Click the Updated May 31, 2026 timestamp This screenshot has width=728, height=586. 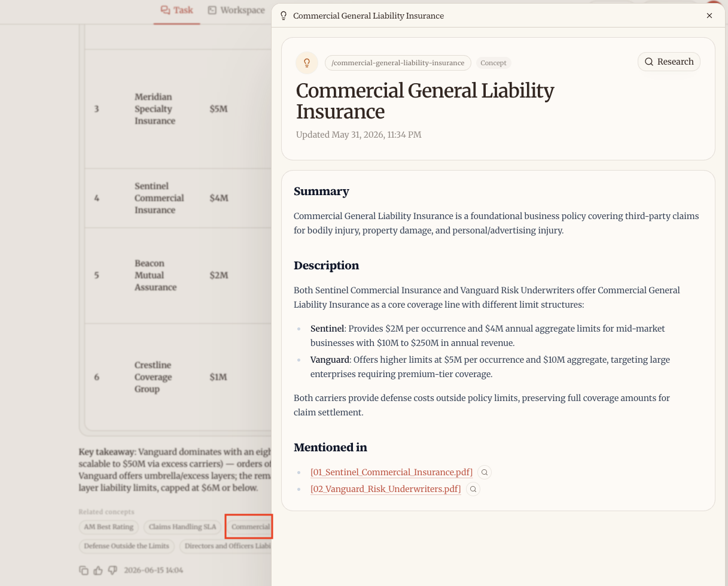coord(358,135)
